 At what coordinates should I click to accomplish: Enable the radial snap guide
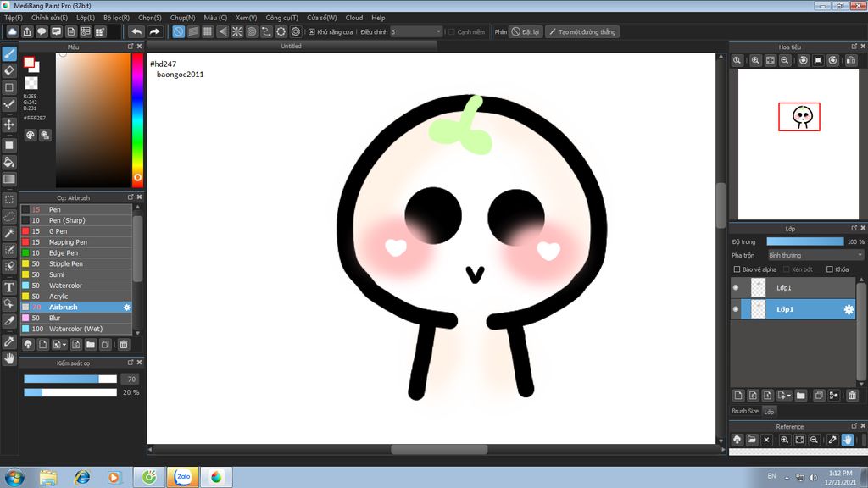[x=237, y=31]
